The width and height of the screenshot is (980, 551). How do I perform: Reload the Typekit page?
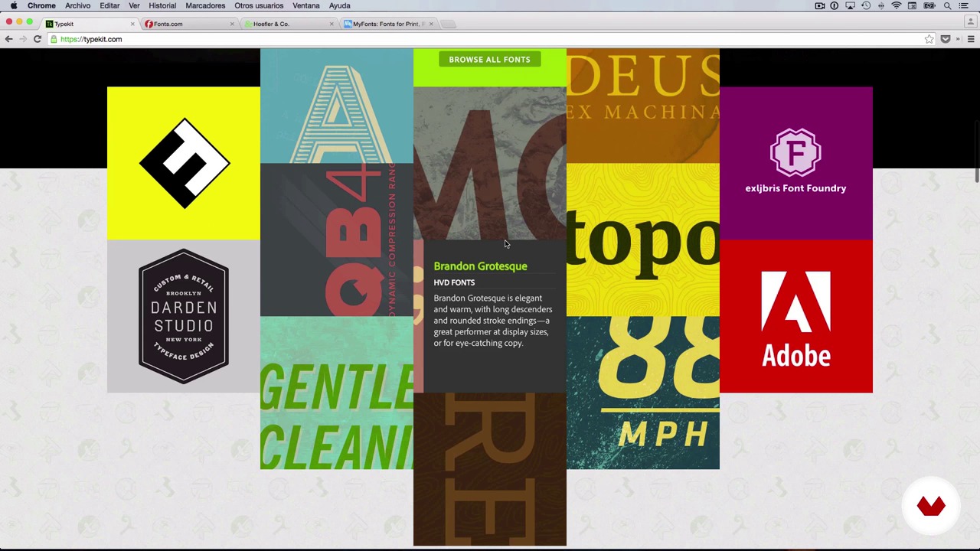(x=37, y=39)
